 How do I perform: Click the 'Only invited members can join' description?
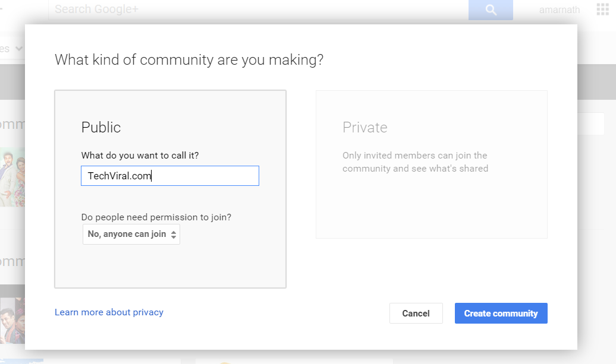(415, 162)
